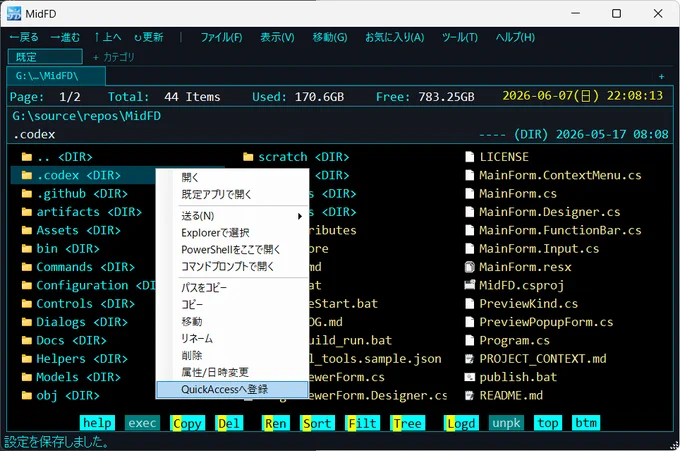Image resolution: width=680 pixels, height=451 pixels.
Task: Click the PreviewKind.cs file icon
Action: click(469, 304)
